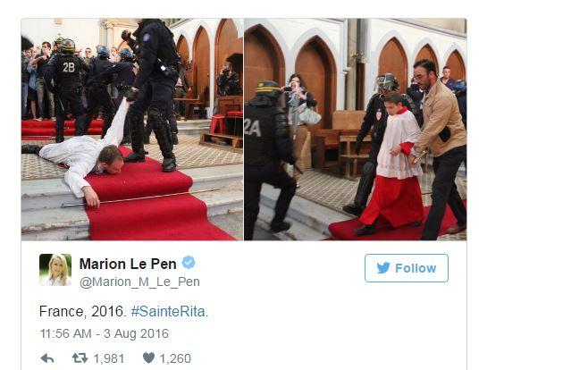The width and height of the screenshot is (588, 370).
Task: Open the Marion Le Pen display name
Action: click(128, 264)
